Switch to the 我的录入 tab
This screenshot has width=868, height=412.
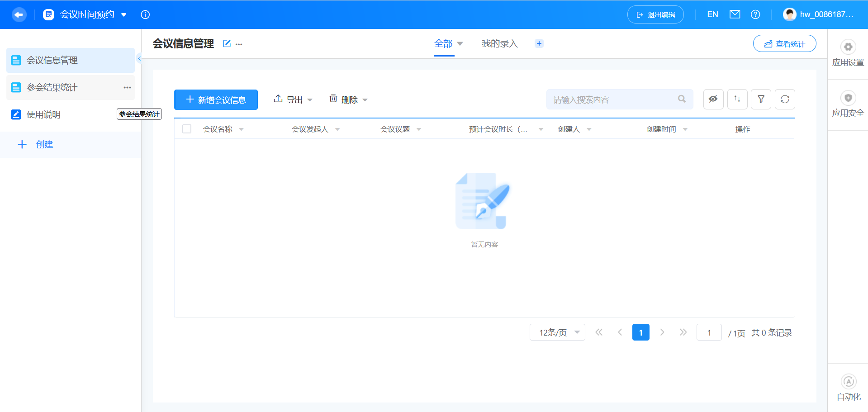click(499, 43)
